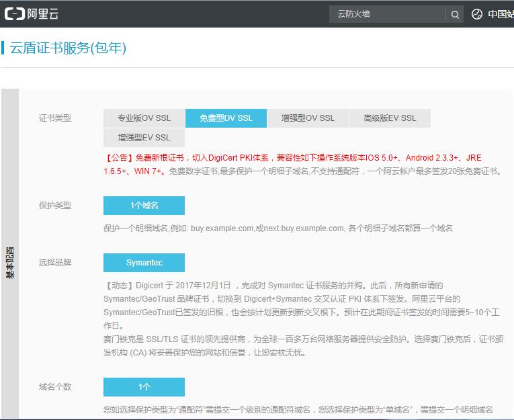Click the globe region icon
Viewport: 514px width, 420px height.
pyautogui.click(x=476, y=14)
